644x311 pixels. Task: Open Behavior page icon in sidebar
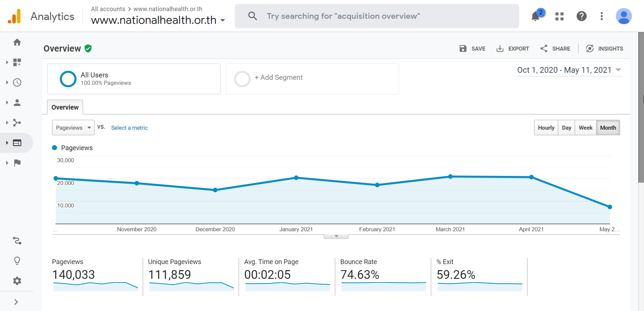coord(17,143)
